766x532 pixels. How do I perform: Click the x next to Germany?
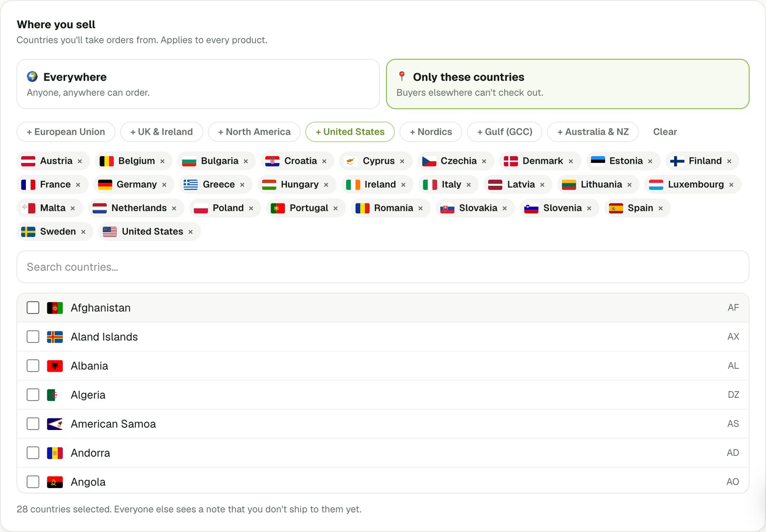(x=164, y=185)
